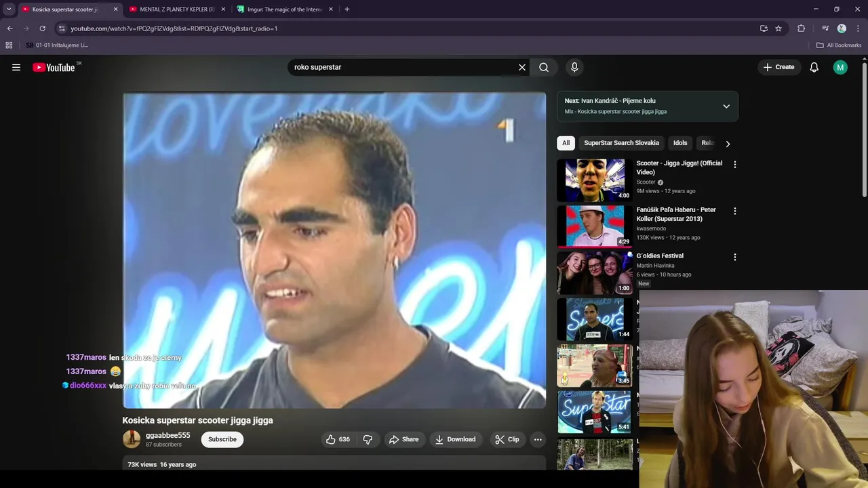This screenshot has height=488, width=868.
Task: Open more actions ellipsis under video
Action: (538, 439)
